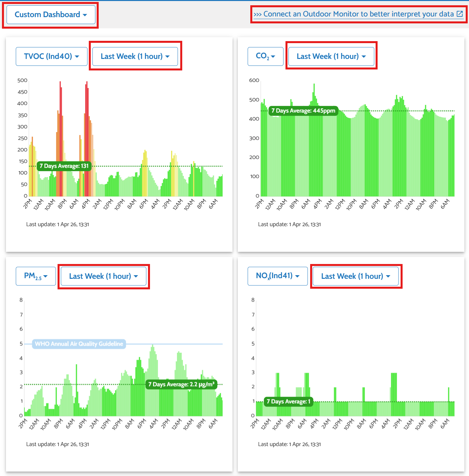Change the NOx chart's Last Week time range
Screen dimensions: 469x476
(x=355, y=276)
